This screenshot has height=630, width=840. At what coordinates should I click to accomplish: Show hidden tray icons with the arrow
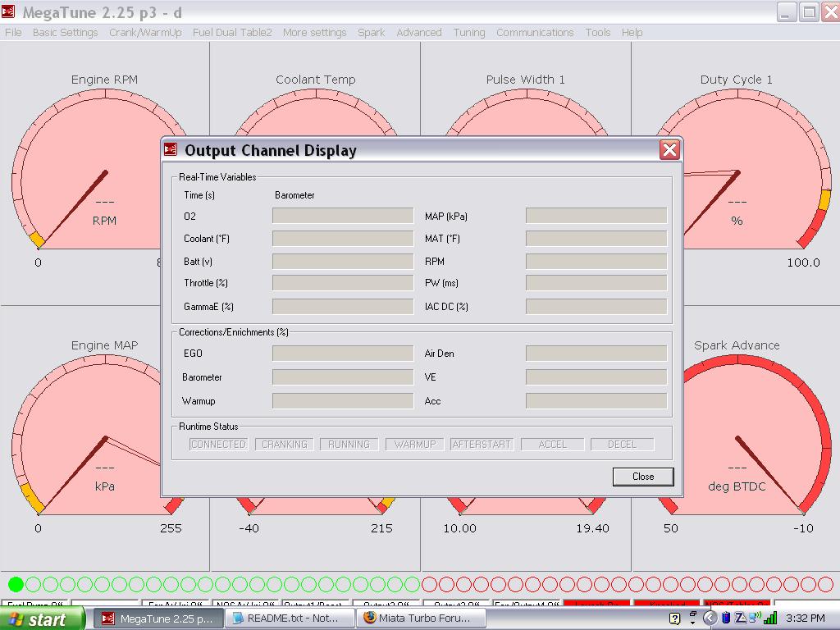point(710,619)
